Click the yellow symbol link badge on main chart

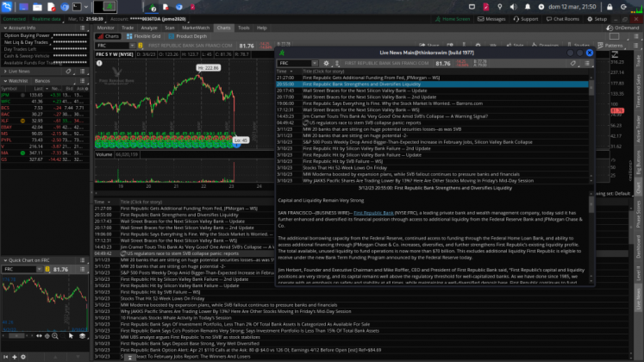pyautogui.click(x=141, y=46)
